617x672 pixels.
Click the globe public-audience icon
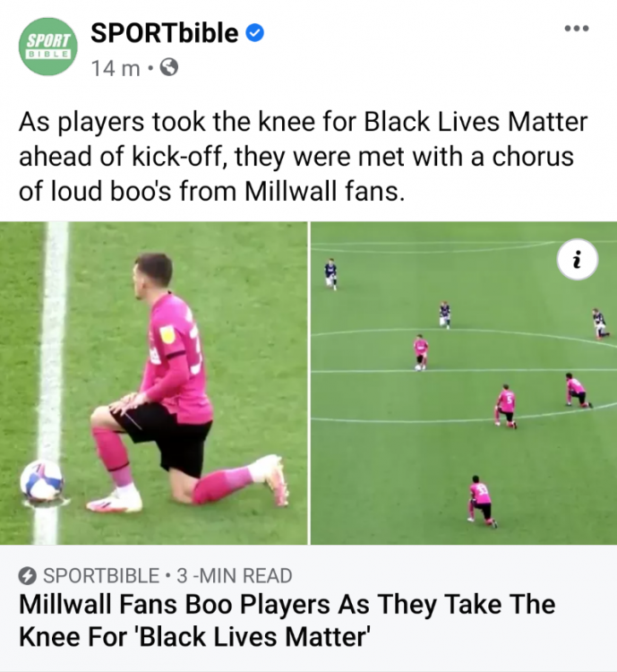click(169, 68)
